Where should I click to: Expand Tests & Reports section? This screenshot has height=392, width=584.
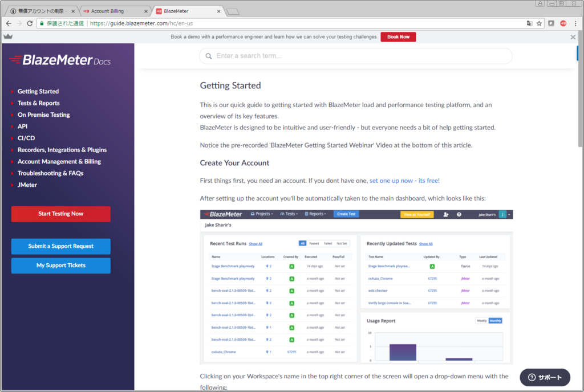[38, 103]
